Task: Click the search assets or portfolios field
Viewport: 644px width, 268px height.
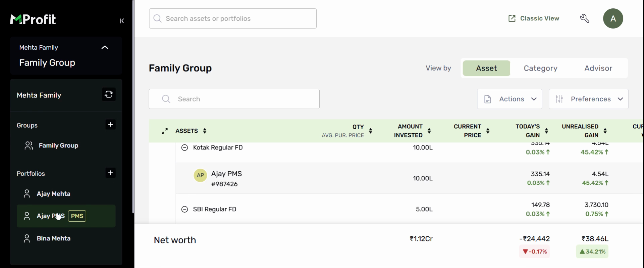Action: tap(233, 18)
